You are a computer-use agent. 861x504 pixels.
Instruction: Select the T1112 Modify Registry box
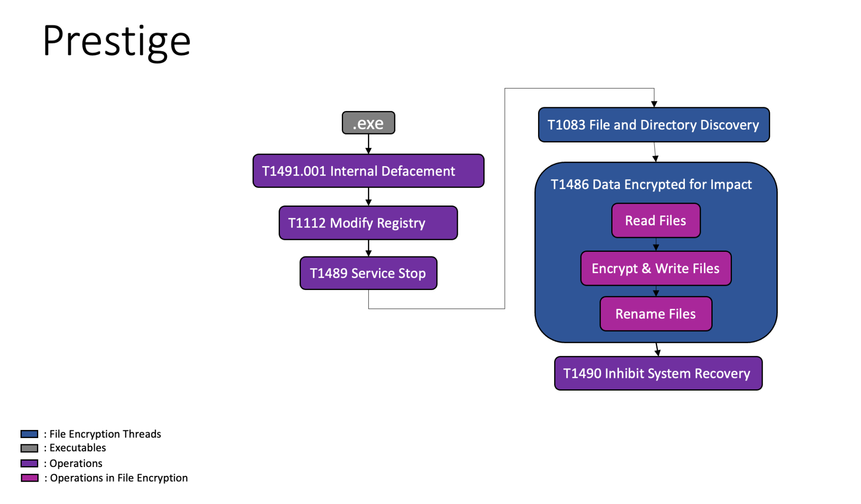click(x=368, y=223)
